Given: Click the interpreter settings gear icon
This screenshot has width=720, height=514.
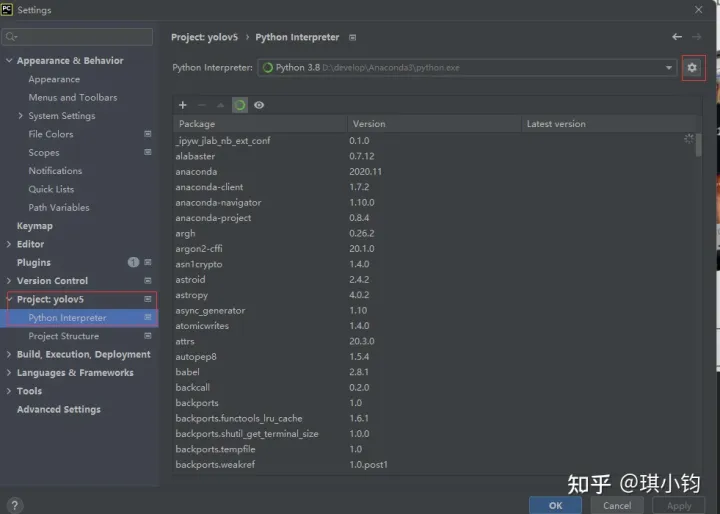Looking at the screenshot, I should pyautogui.click(x=692, y=68).
